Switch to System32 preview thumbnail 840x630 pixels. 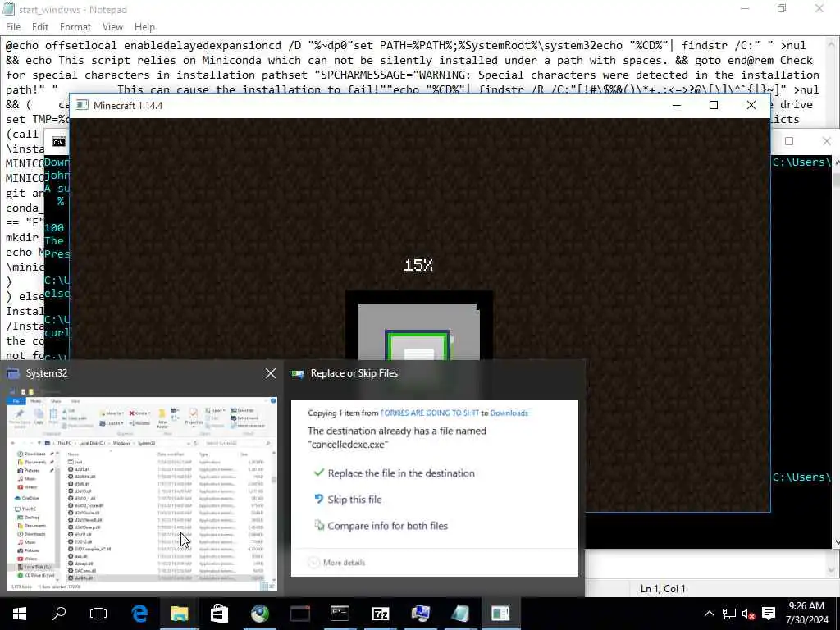coord(141,493)
